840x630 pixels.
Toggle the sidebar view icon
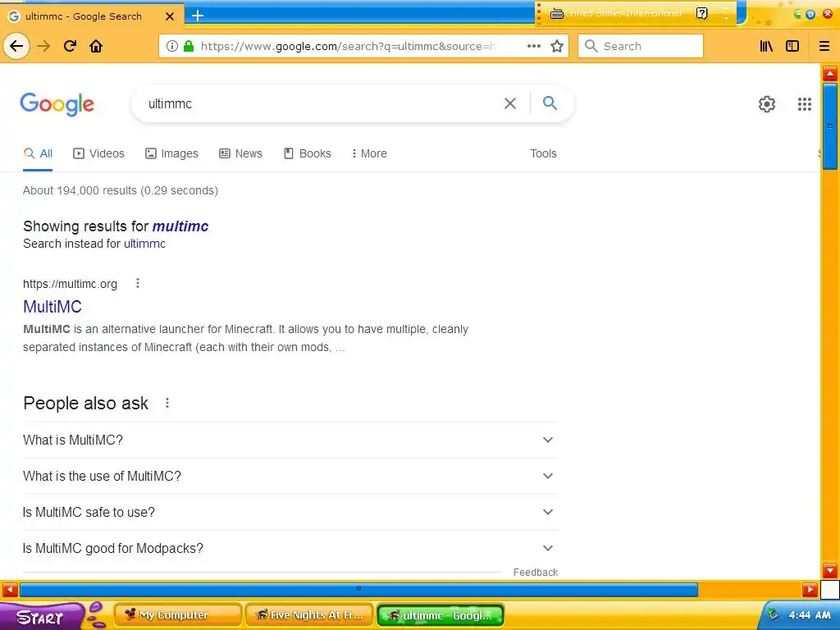tap(792, 46)
